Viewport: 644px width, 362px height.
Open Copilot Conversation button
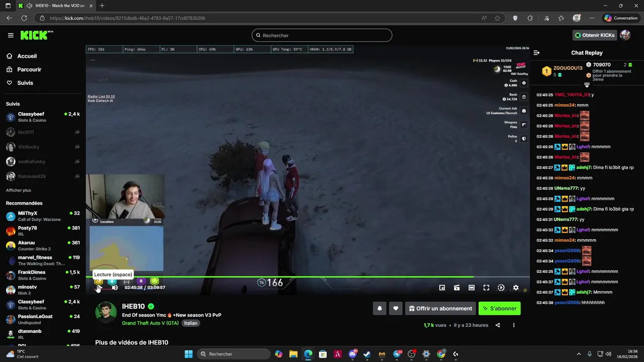point(621,18)
